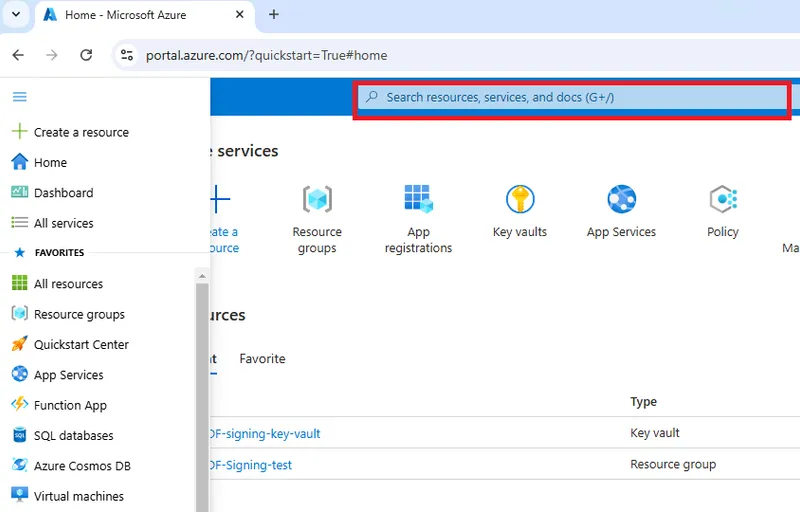Screen dimensions: 800x512
Task: Click the favorites scrollbar up arrow
Action: pyautogui.click(x=202, y=276)
